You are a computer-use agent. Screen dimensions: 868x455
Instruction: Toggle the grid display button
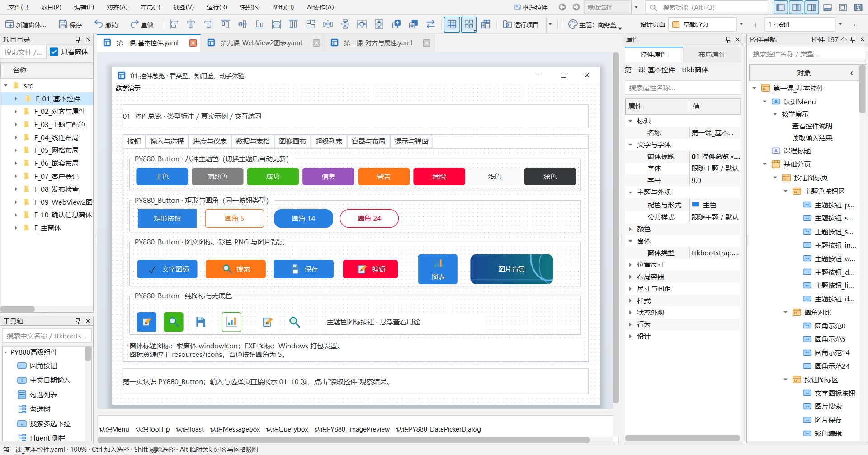point(452,24)
